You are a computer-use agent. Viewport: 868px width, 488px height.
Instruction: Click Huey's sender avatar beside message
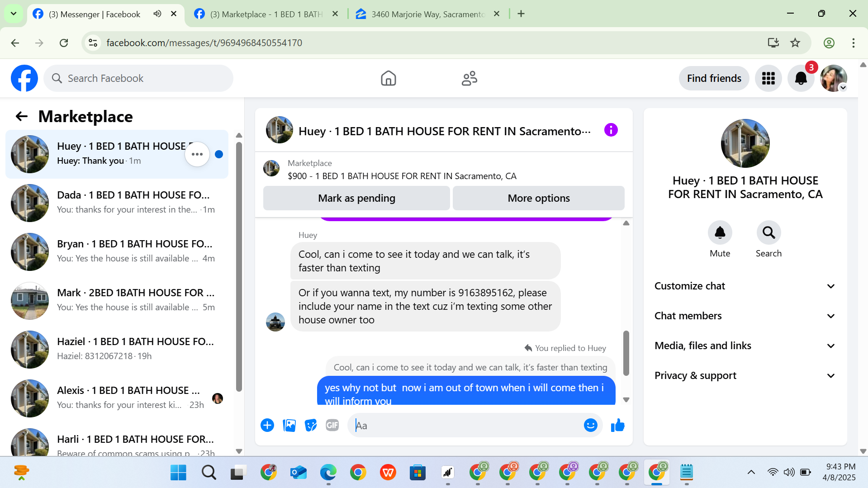[275, 322]
